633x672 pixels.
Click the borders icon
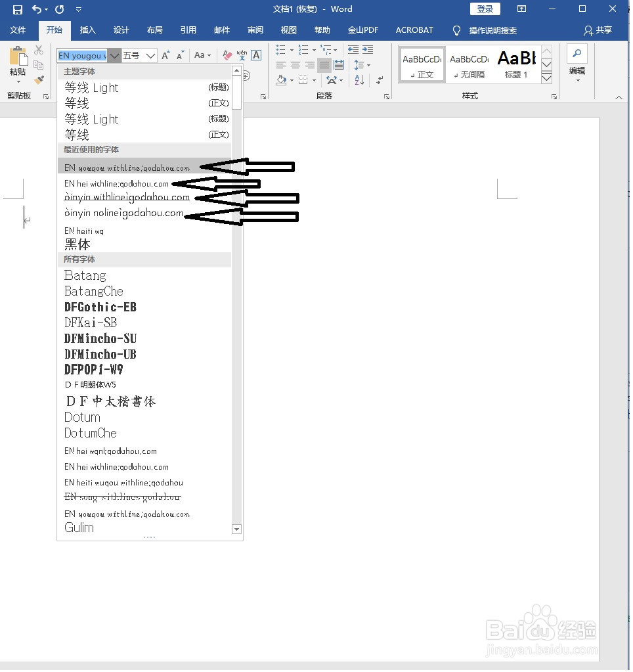pyautogui.click(x=303, y=80)
